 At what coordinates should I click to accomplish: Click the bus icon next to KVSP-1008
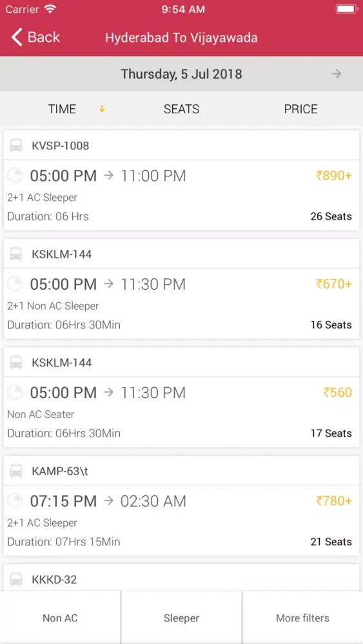point(16,146)
